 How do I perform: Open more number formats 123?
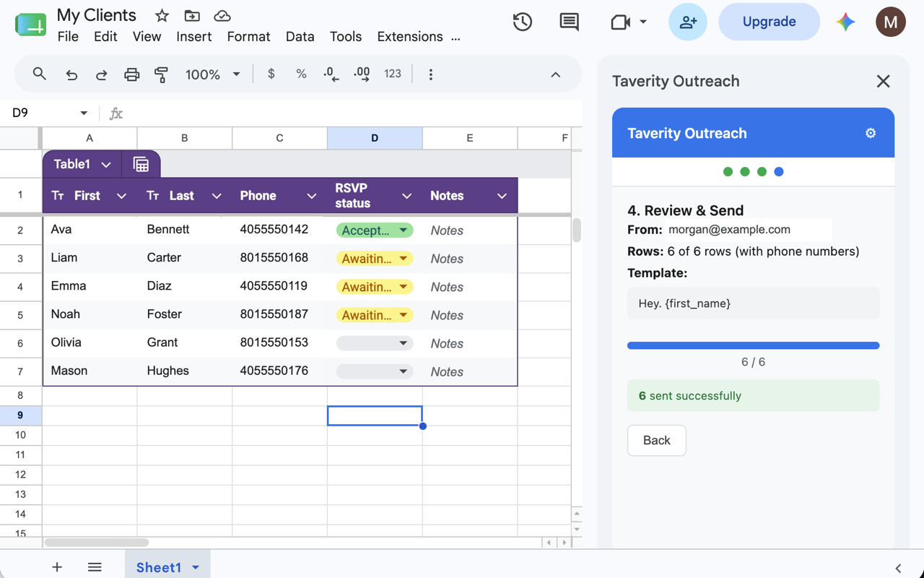tap(393, 74)
